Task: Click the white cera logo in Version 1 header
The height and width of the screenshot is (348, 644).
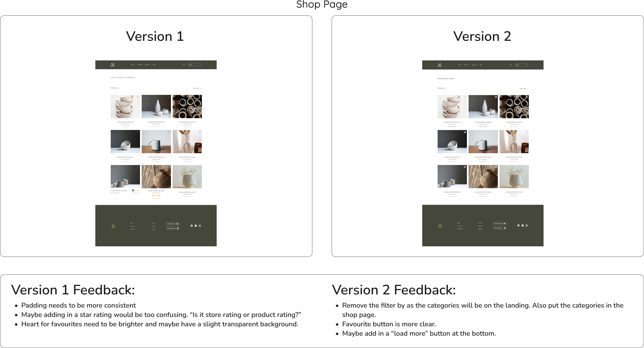Action: coord(113,65)
